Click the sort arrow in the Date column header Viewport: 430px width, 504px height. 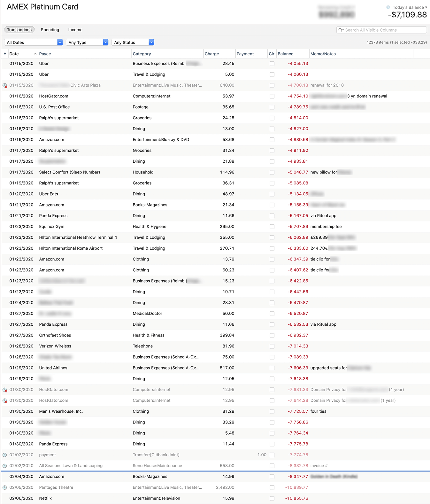click(35, 54)
